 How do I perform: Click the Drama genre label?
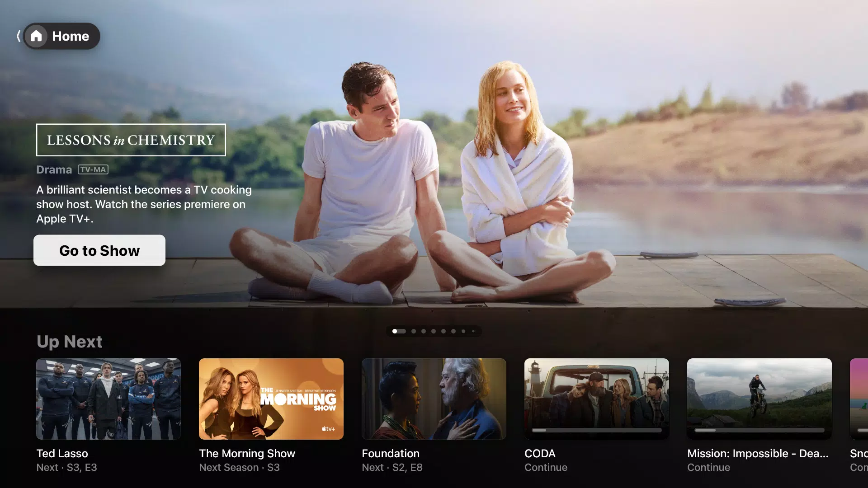[54, 169]
